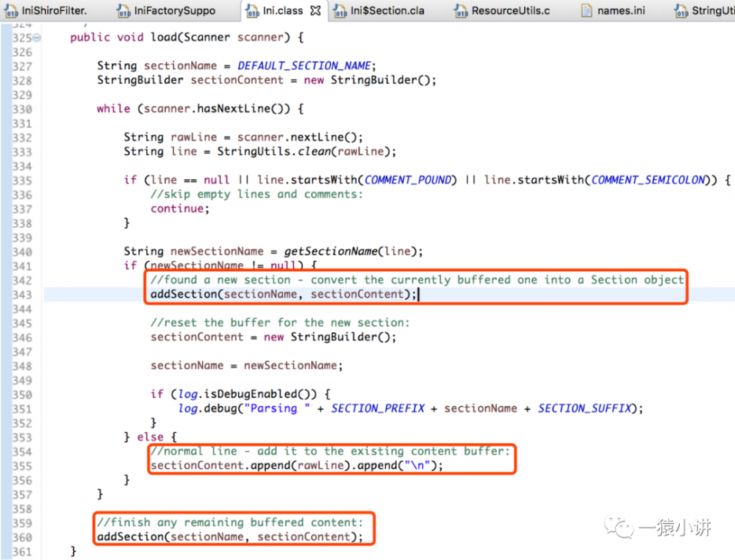Click the continue statement on line 337

coord(180,209)
